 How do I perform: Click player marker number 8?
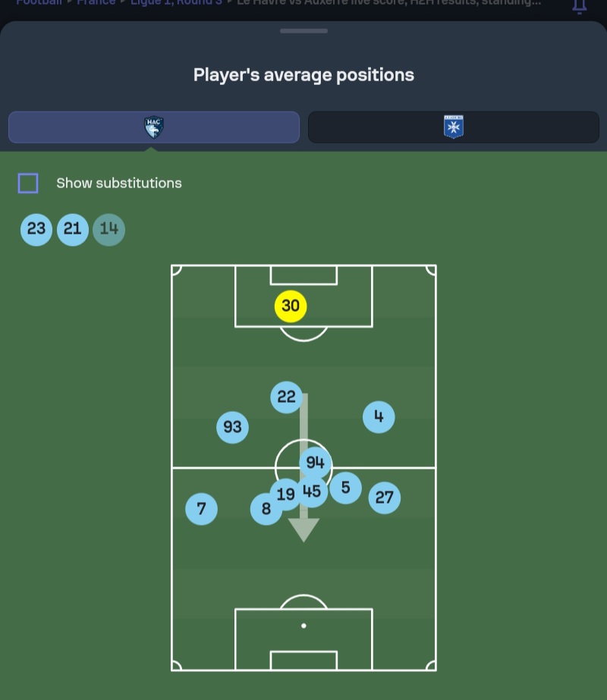point(266,509)
